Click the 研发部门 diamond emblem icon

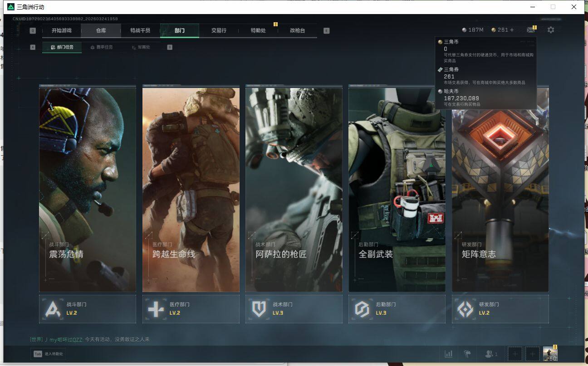click(x=465, y=309)
